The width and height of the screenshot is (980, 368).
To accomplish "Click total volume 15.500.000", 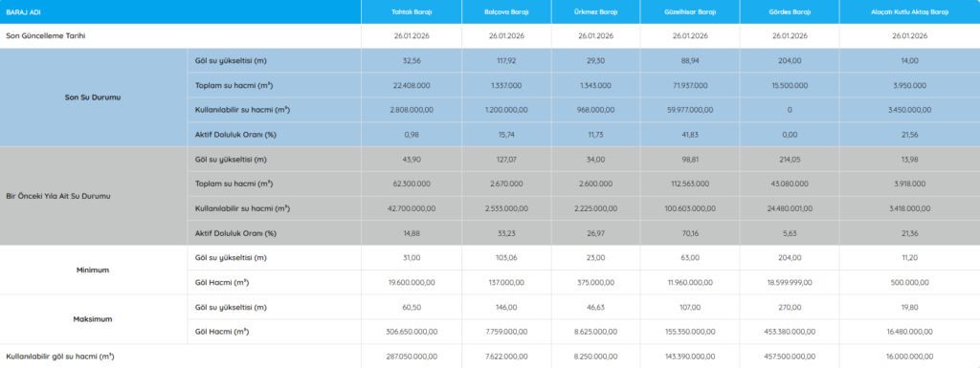I will [790, 85].
